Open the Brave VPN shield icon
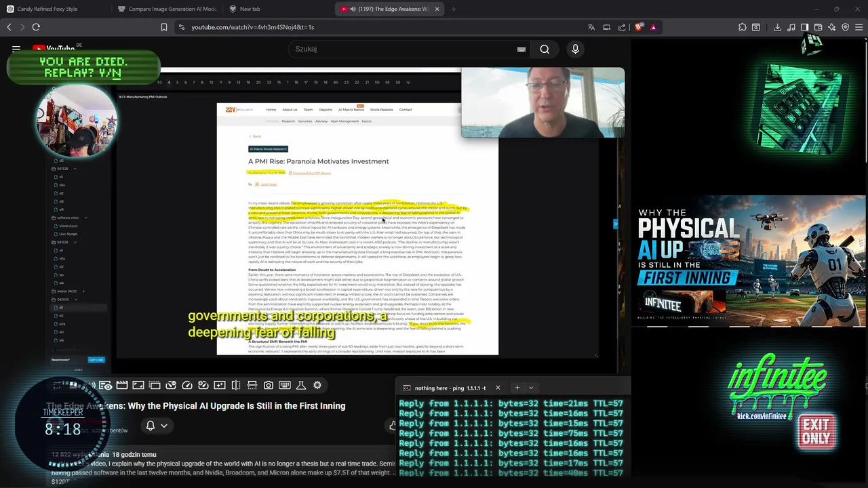This screenshot has width=868, height=488. point(845,27)
